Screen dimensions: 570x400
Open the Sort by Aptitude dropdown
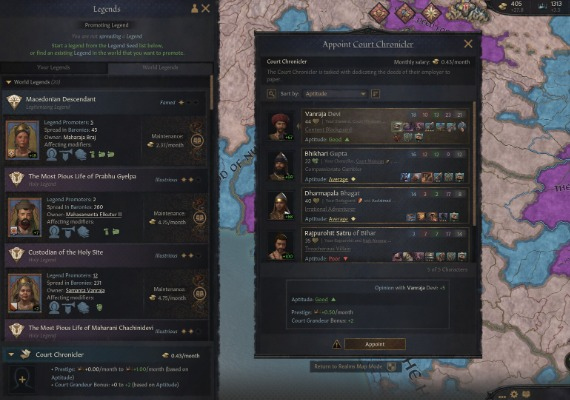[x=335, y=94]
